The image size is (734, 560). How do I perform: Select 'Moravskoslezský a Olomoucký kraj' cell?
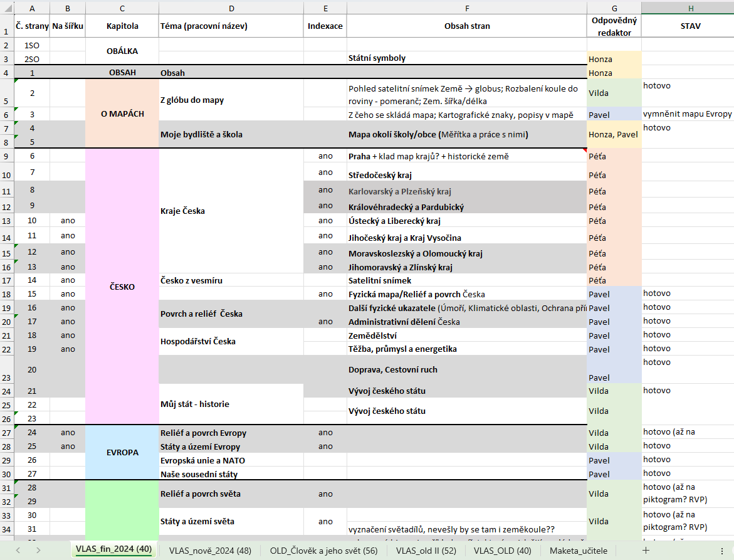click(x=467, y=252)
